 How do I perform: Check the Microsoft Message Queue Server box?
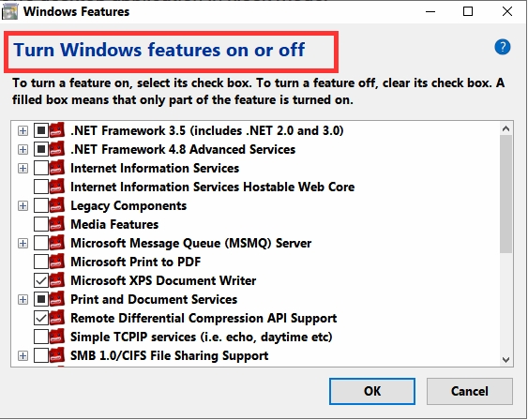click(x=41, y=243)
